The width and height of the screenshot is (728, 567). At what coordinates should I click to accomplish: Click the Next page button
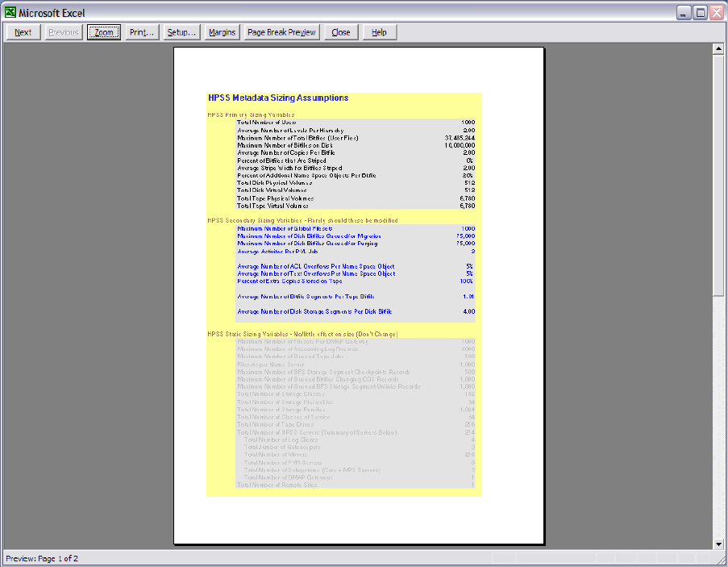(x=23, y=32)
